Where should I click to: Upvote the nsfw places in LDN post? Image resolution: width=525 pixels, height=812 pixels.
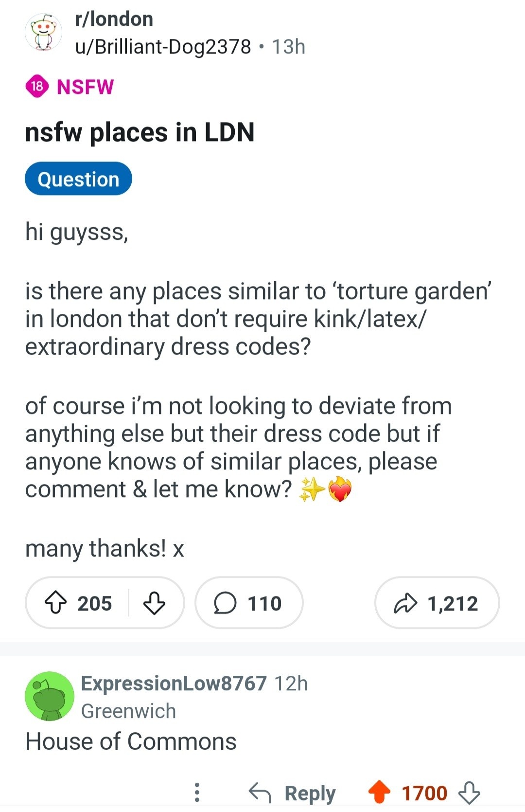click(x=56, y=603)
